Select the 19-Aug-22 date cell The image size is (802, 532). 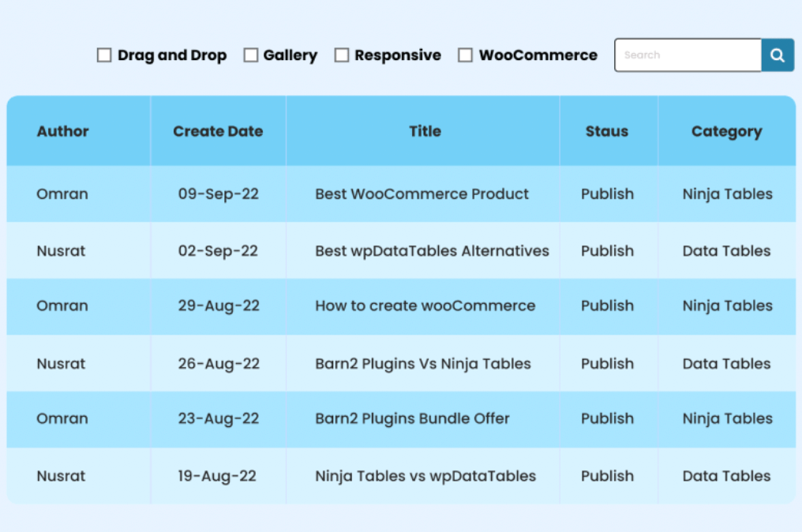pos(217,477)
